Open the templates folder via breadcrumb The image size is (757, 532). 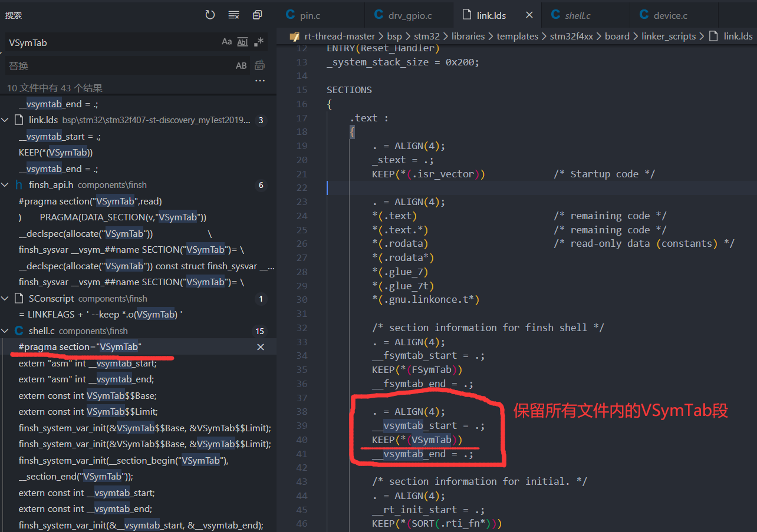coord(517,36)
